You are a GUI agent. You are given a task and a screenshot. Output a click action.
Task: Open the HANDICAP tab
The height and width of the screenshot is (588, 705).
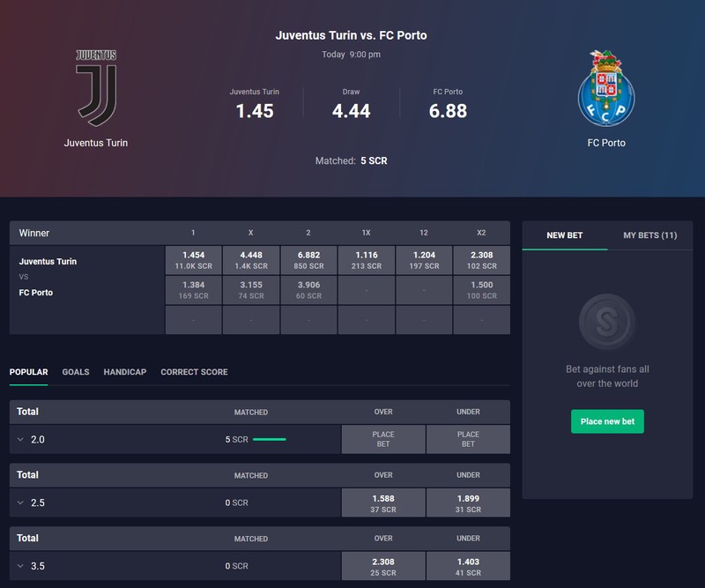(125, 372)
